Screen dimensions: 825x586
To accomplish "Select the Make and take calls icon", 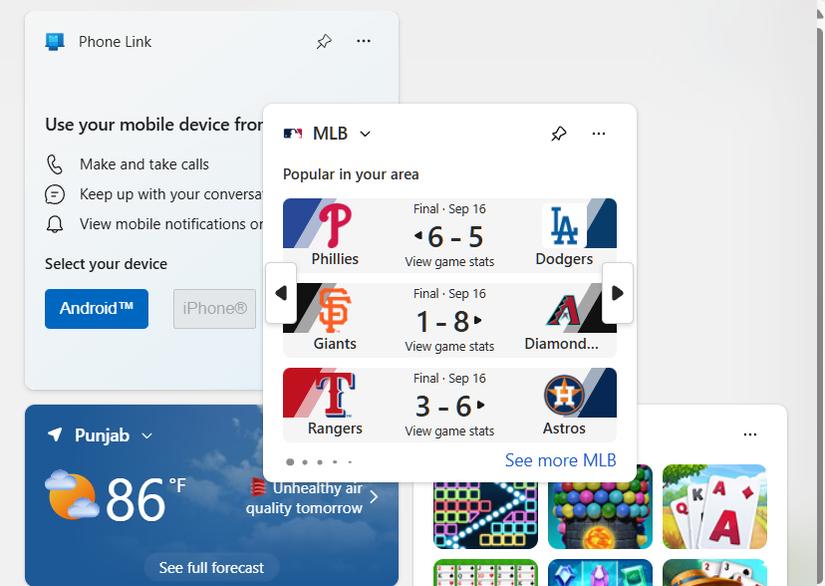I will 56,163.
